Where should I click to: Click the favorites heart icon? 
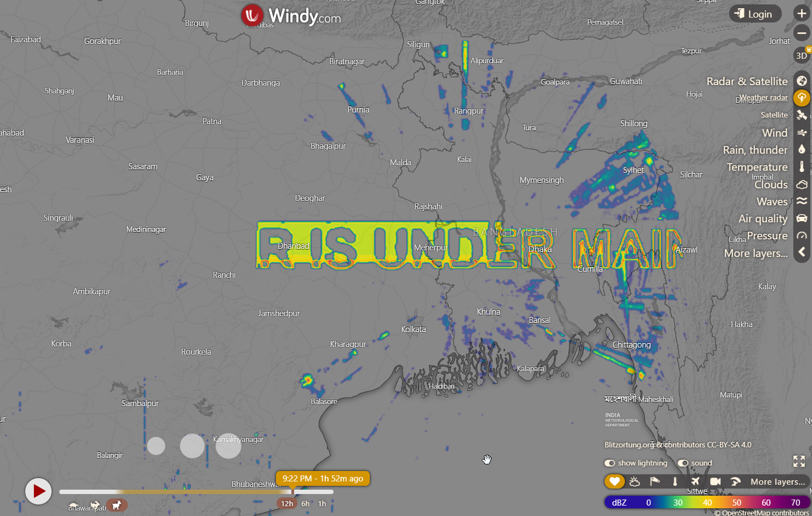(x=614, y=481)
